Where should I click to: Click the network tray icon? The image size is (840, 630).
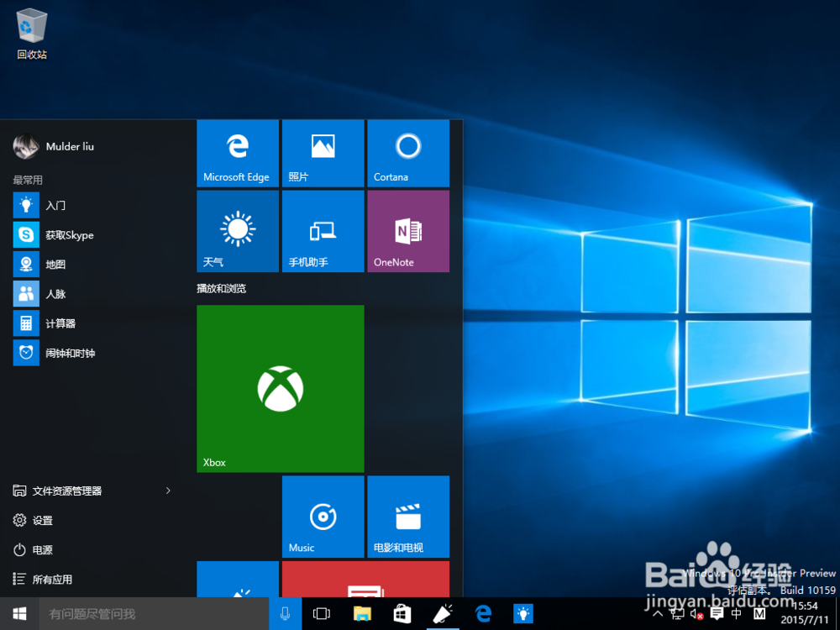pos(677,614)
